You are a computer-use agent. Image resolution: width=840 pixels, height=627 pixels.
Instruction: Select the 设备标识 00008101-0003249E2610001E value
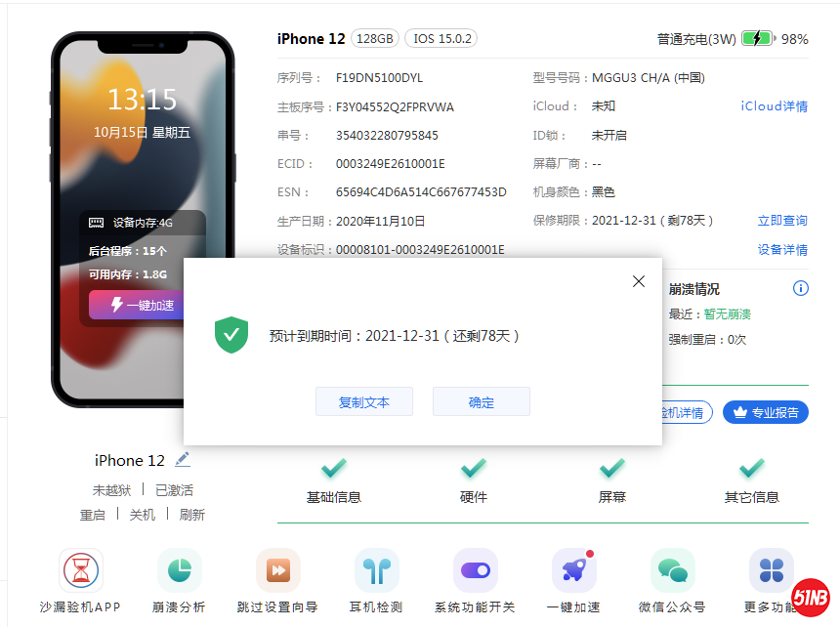click(x=420, y=249)
